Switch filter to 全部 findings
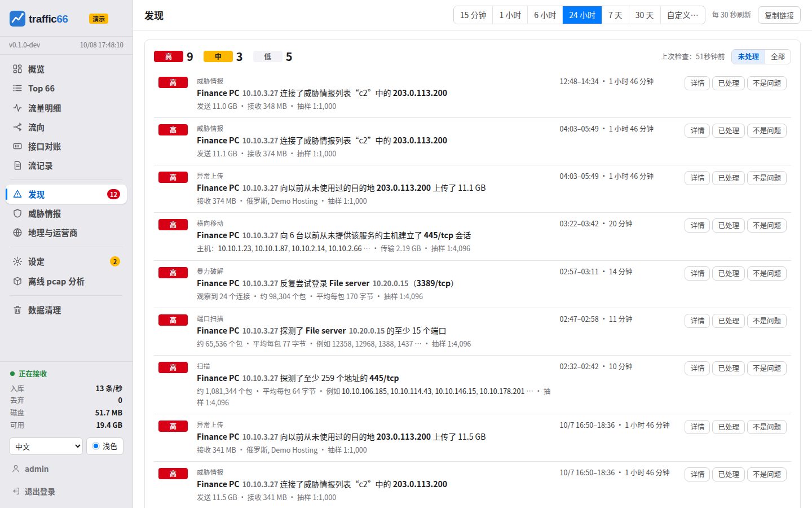 tap(778, 56)
